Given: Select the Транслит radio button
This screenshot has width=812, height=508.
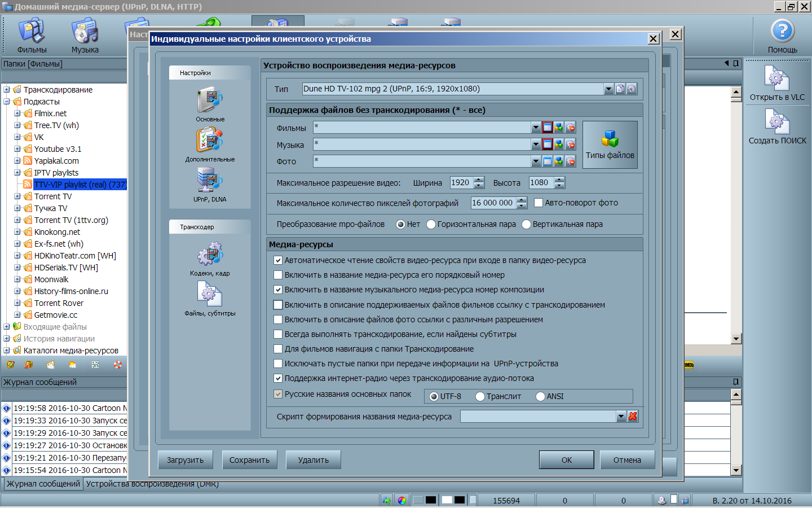Looking at the screenshot, I should pyautogui.click(x=480, y=396).
